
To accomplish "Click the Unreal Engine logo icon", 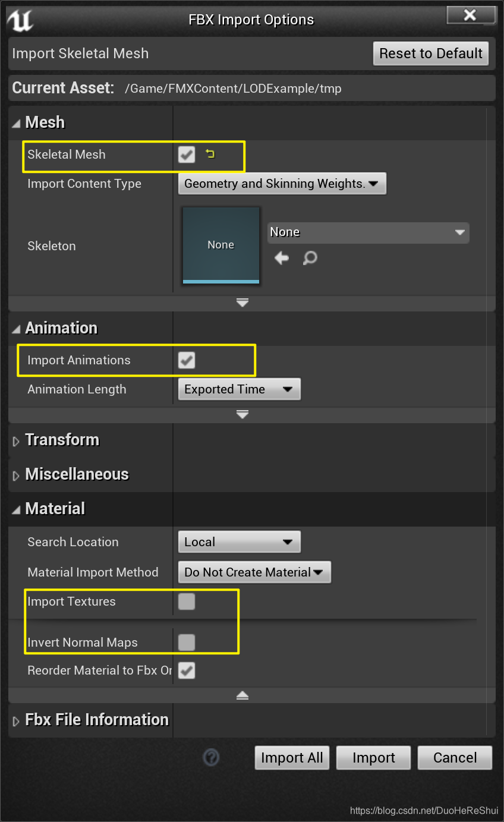I will pyautogui.click(x=20, y=20).
